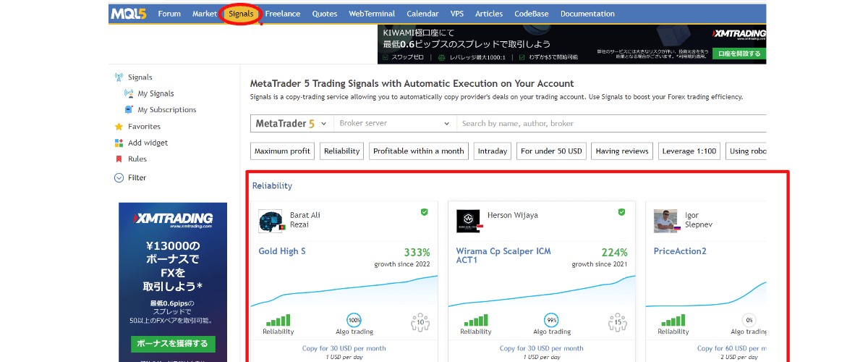
Task: Select the Intraday filter
Action: (x=492, y=151)
